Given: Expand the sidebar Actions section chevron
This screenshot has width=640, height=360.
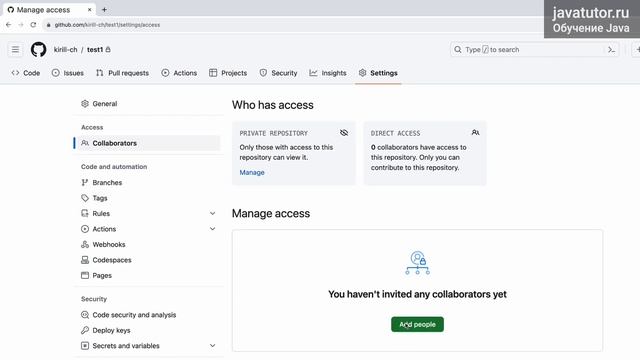Looking at the screenshot, I should coord(212,229).
